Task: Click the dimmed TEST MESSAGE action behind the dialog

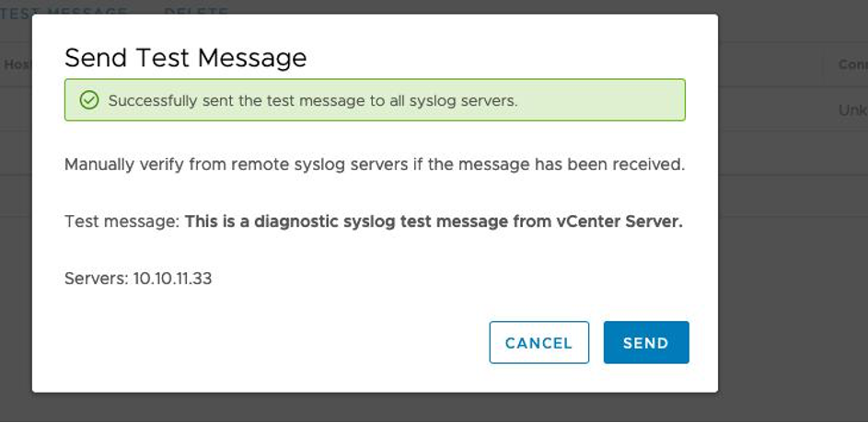Action: pyautogui.click(x=64, y=13)
